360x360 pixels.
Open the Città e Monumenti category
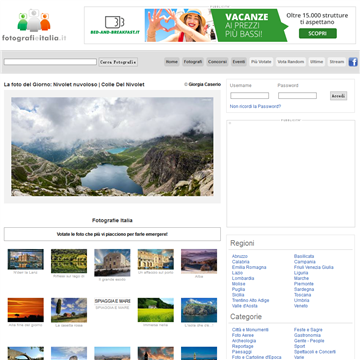point(250,330)
